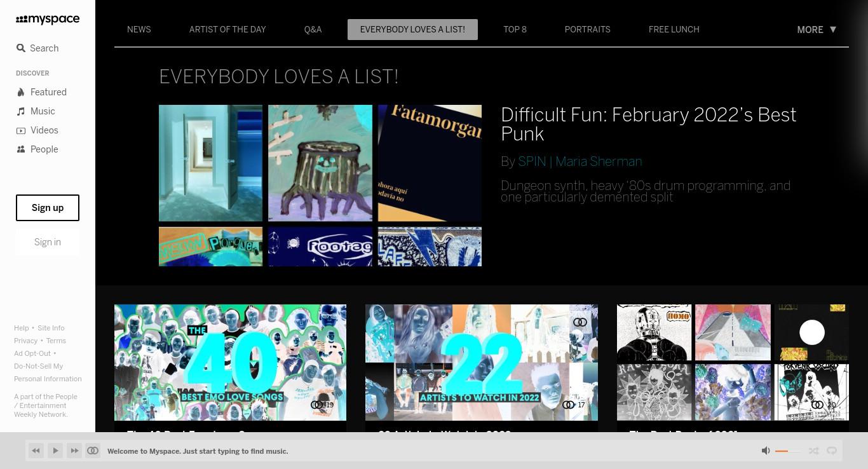
Task: Toggle shuffle in the player bar
Action: point(813,451)
